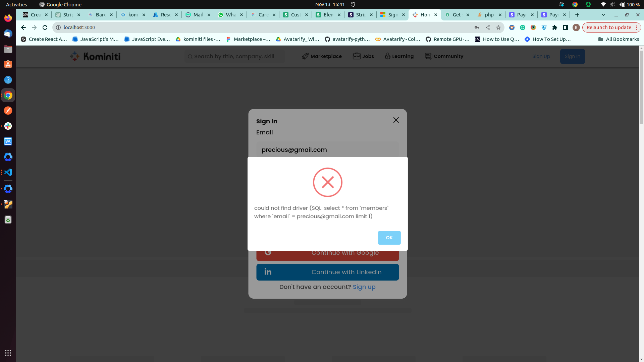Screen dimensions: 644x362
Task: Click OK in the error dialog
Action: point(389,238)
